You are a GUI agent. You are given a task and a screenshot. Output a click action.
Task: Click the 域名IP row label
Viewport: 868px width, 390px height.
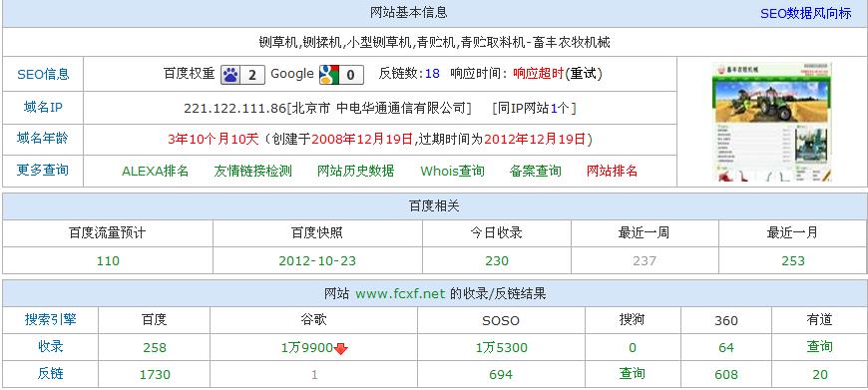click(43, 108)
